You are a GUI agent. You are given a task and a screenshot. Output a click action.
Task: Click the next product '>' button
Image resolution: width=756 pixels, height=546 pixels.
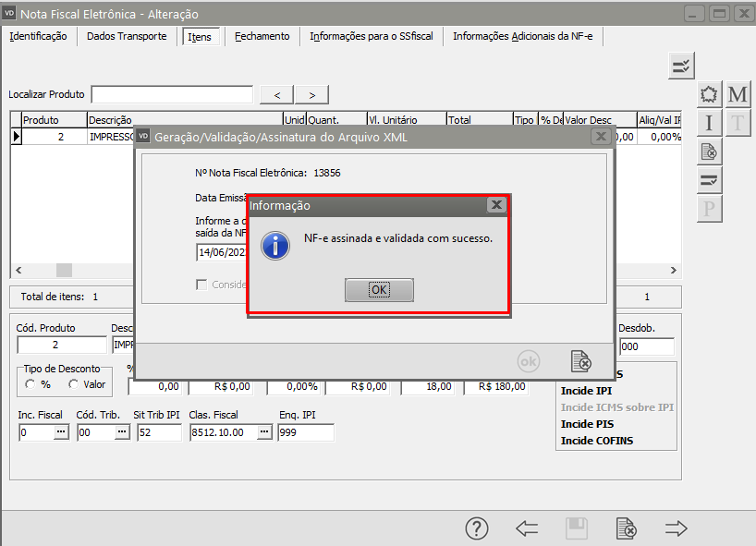tap(312, 95)
